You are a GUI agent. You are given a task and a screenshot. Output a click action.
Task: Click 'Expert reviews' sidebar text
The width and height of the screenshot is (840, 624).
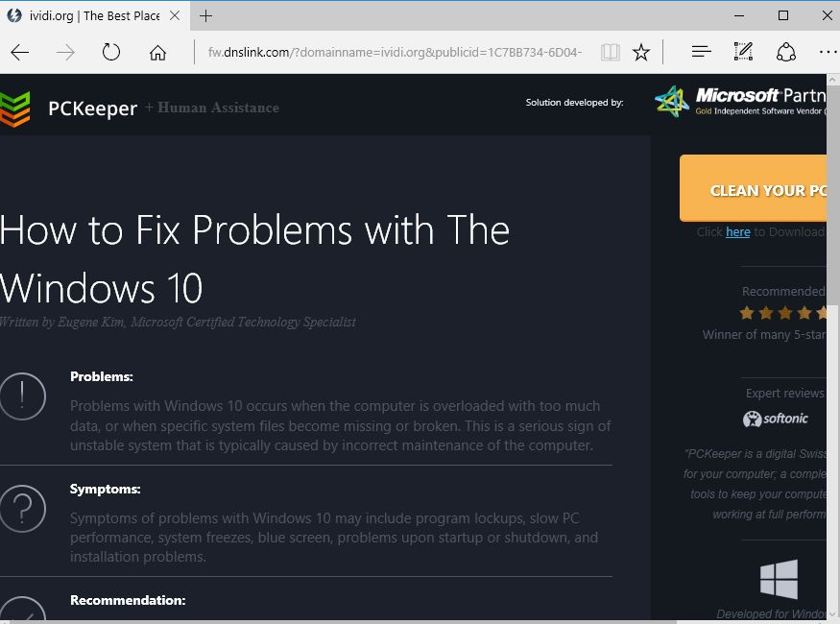[785, 394]
